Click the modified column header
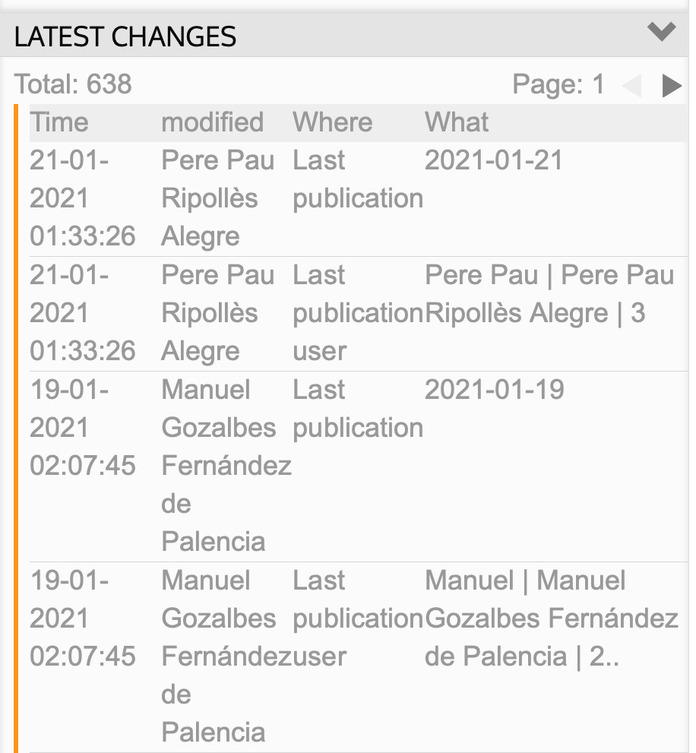Viewport: 696px width, 753px height. (x=212, y=122)
